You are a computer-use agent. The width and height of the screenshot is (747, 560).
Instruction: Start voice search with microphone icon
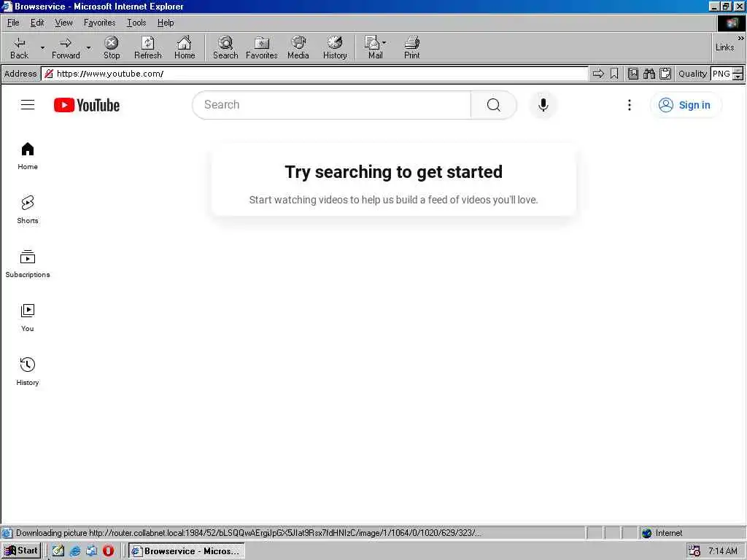[543, 105]
